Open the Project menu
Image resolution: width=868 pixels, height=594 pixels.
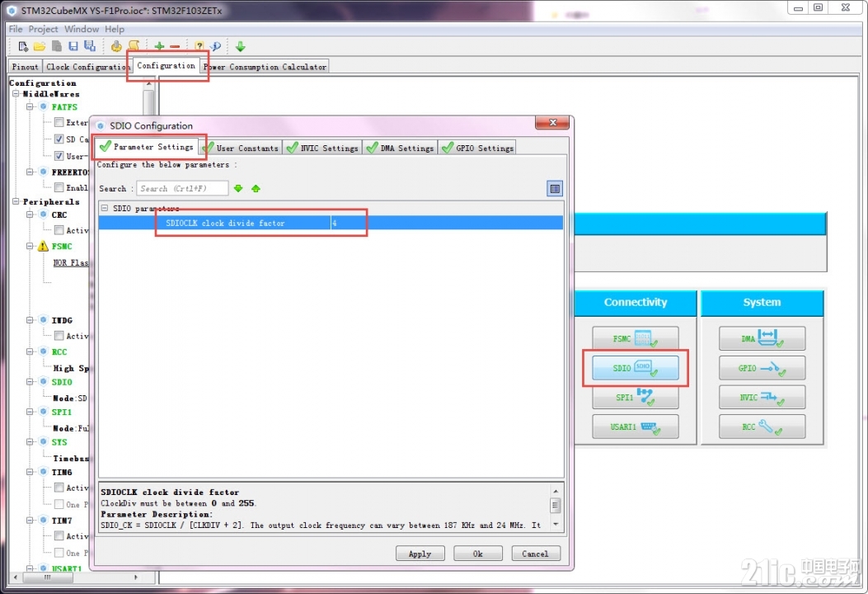43,29
